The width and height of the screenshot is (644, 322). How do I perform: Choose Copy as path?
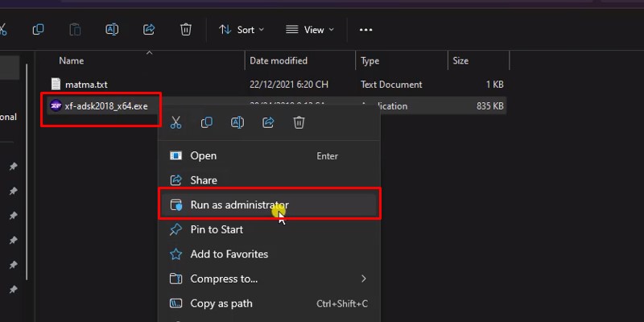pos(221,303)
